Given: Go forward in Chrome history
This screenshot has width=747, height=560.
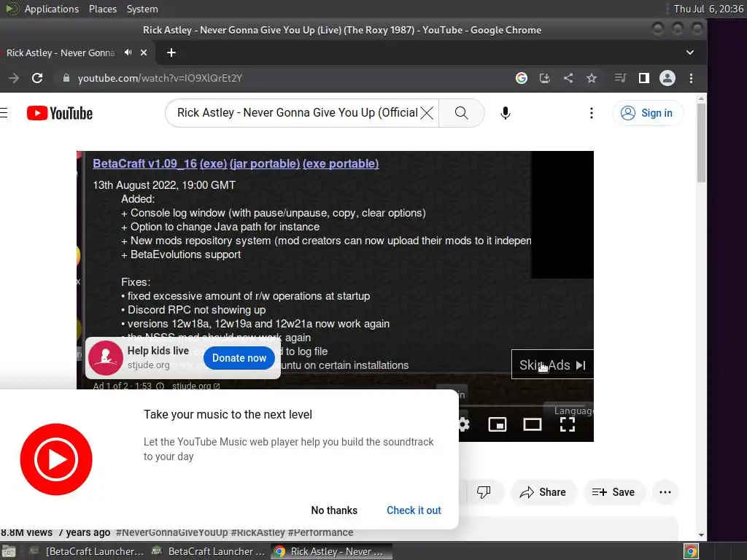Looking at the screenshot, I should click(x=14, y=78).
